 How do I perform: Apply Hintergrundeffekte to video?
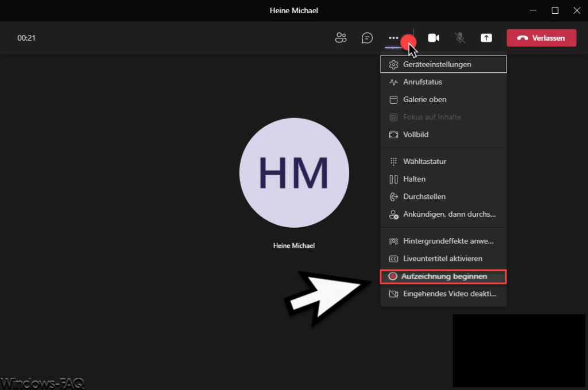click(x=443, y=241)
